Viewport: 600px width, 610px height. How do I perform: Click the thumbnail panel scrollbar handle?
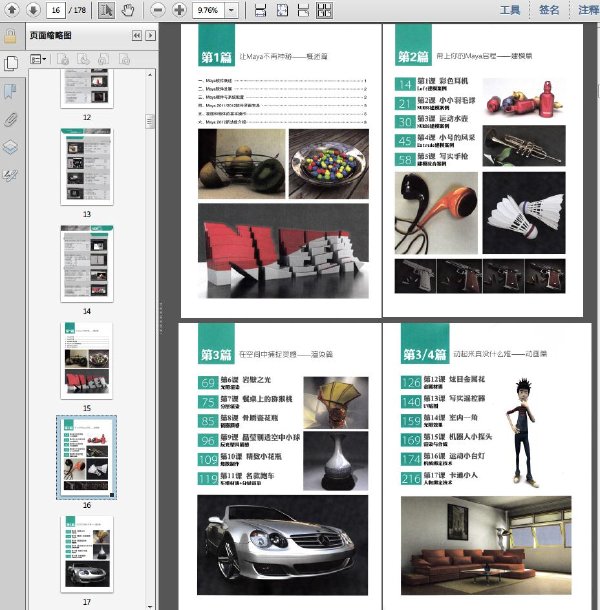tap(150, 121)
